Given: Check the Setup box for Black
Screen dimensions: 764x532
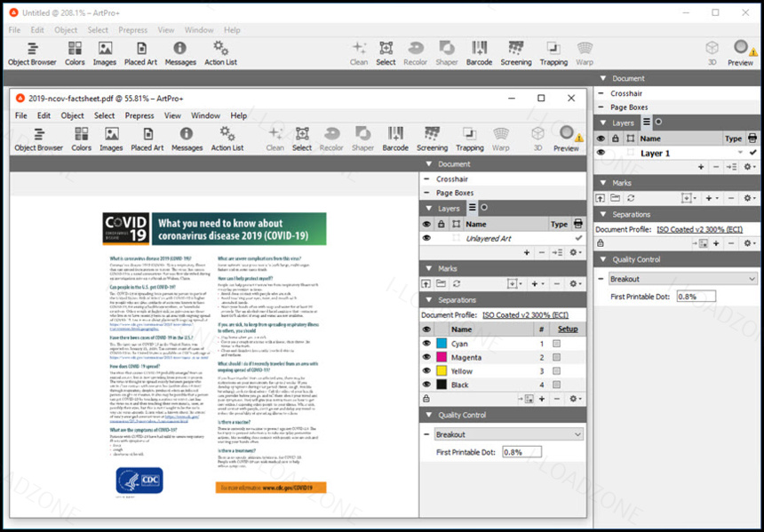Looking at the screenshot, I should click(x=556, y=385).
